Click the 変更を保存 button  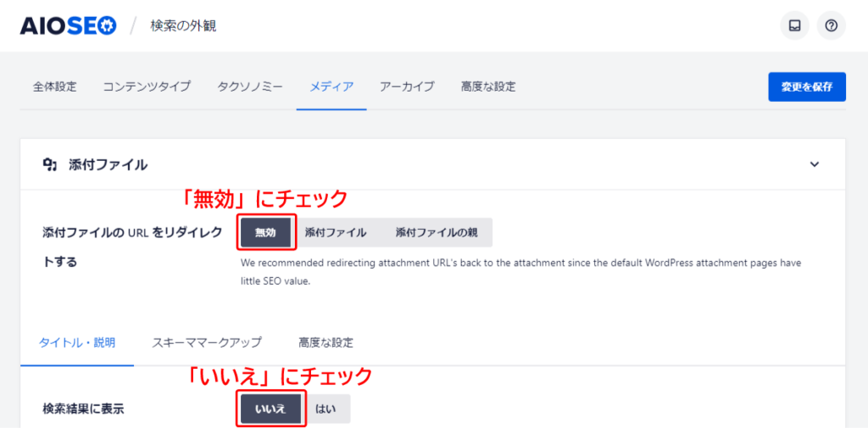click(x=807, y=87)
